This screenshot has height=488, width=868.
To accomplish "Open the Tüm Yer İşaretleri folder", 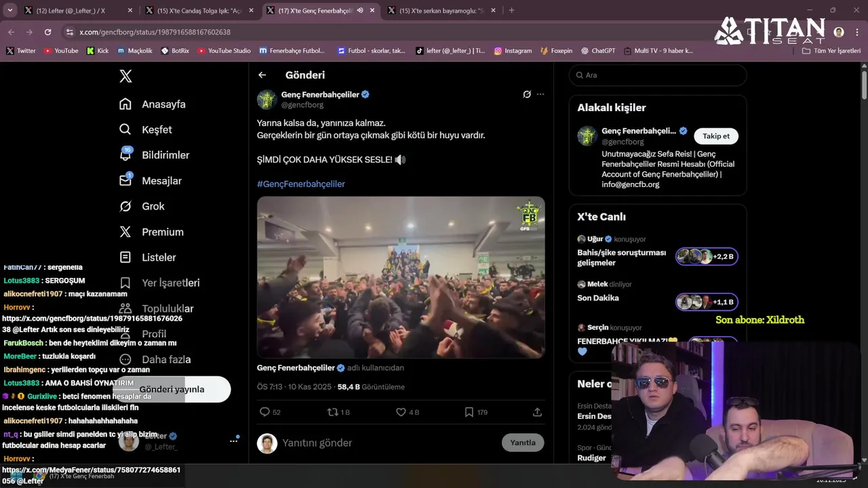I will [x=831, y=51].
